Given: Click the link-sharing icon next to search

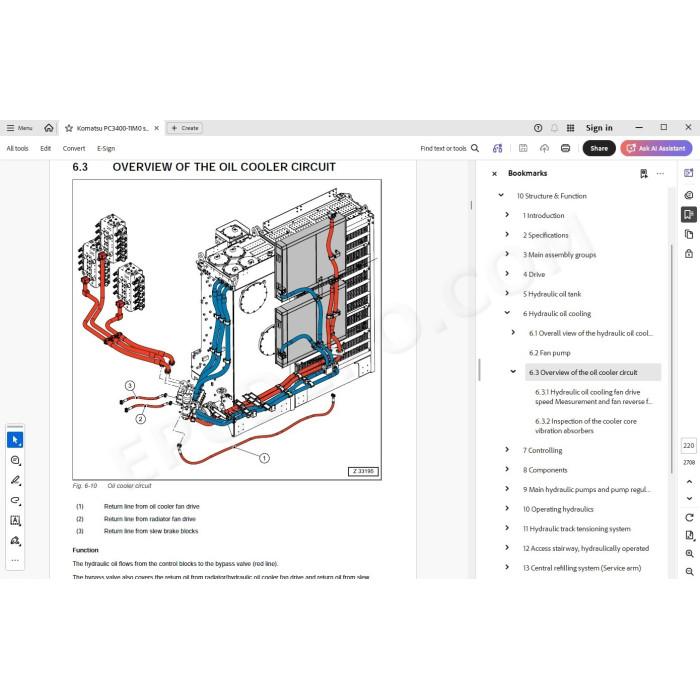Looking at the screenshot, I should pyautogui.click(x=497, y=148).
